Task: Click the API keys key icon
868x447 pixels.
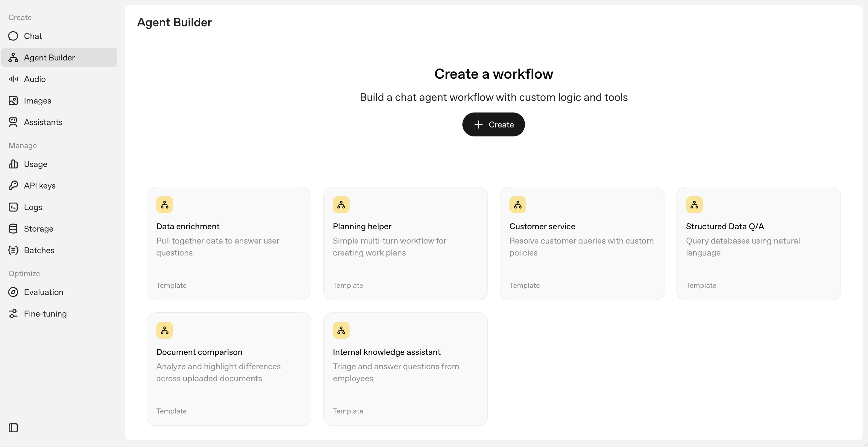Action: tap(13, 186)
